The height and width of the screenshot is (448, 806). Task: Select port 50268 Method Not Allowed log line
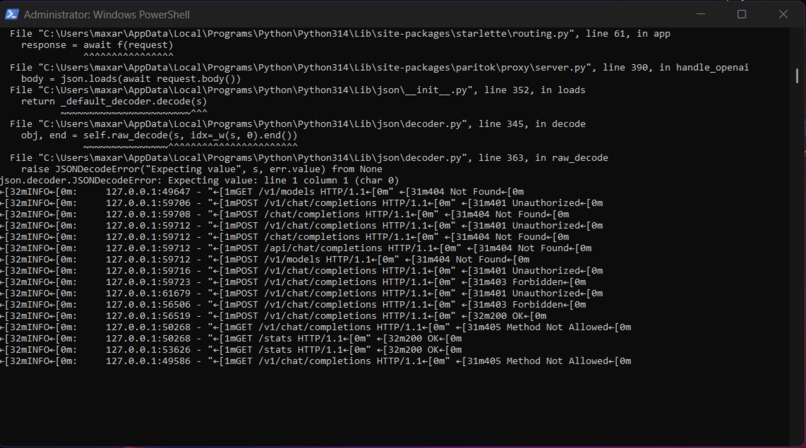tap(316, 328)
